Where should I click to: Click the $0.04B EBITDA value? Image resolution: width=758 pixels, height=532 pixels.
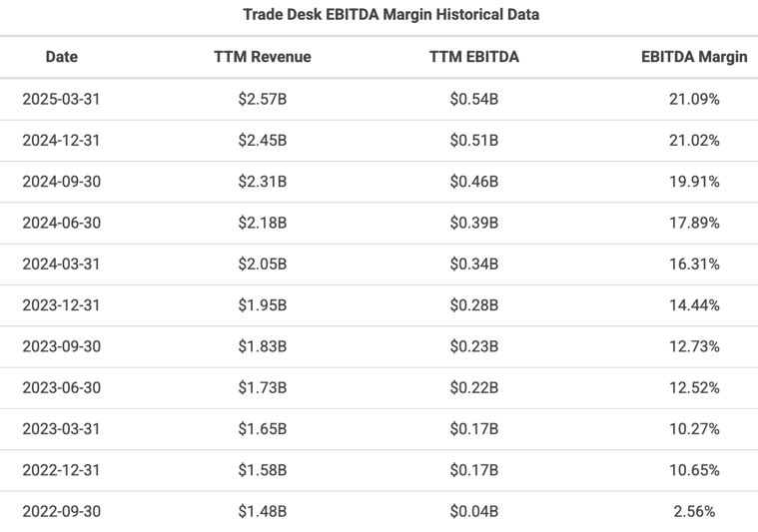click(x=474, y=511)
